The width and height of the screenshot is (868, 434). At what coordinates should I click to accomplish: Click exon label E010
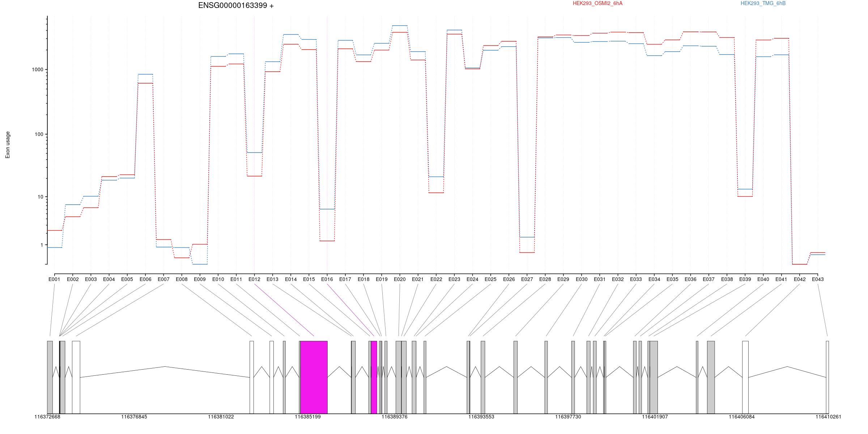(218, 279)
